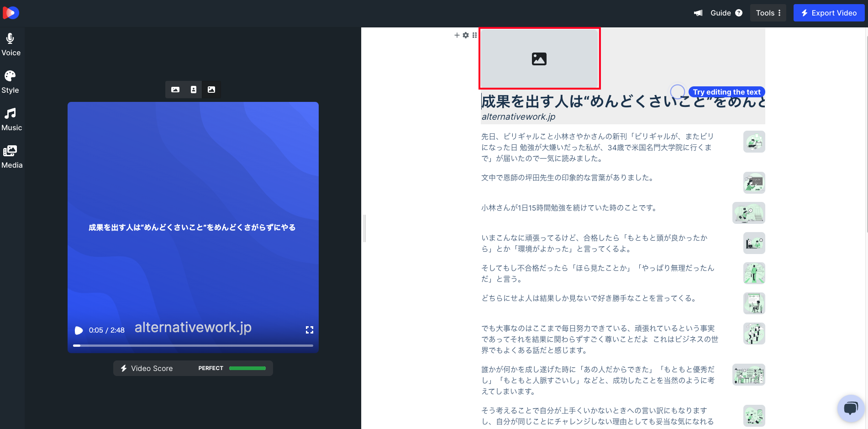
Task: Click paragraph starting どちらにせよ人は結果
Action: coord(589,298)
